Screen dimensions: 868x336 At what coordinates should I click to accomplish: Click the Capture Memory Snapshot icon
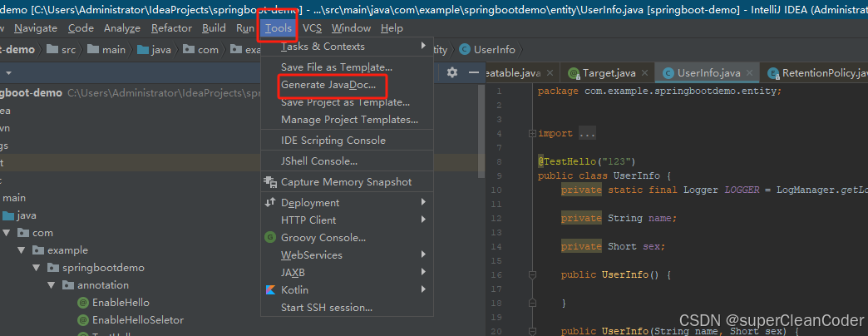(270, 181)
